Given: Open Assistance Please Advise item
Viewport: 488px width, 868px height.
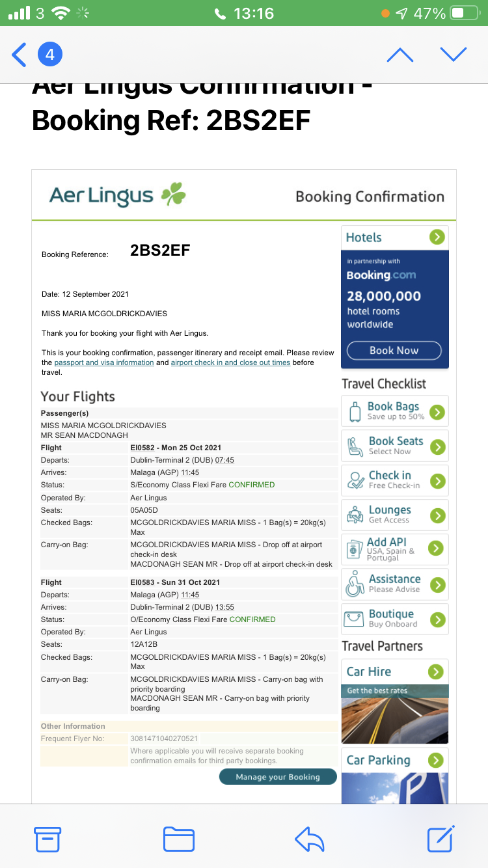Looking at the screenshot, I should tap(394, 584).
